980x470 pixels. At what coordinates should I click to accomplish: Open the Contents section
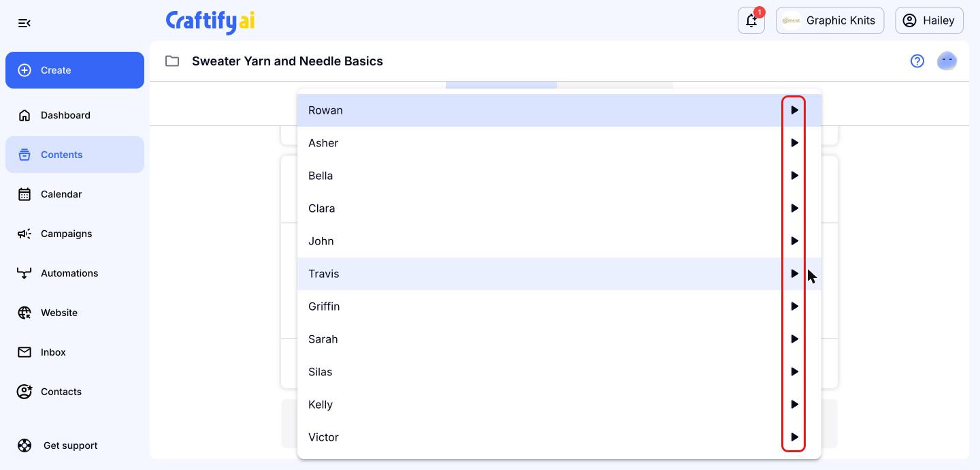[x=75, y=155]
